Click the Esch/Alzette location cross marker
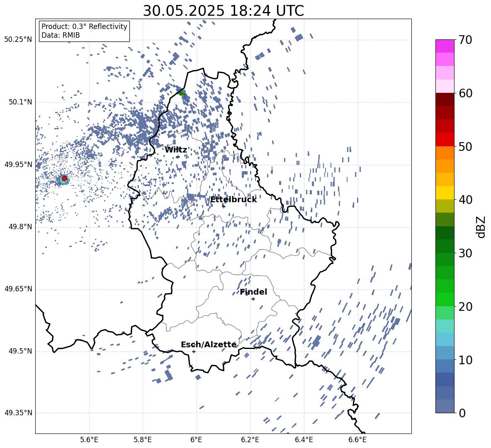 coord(194,351)
